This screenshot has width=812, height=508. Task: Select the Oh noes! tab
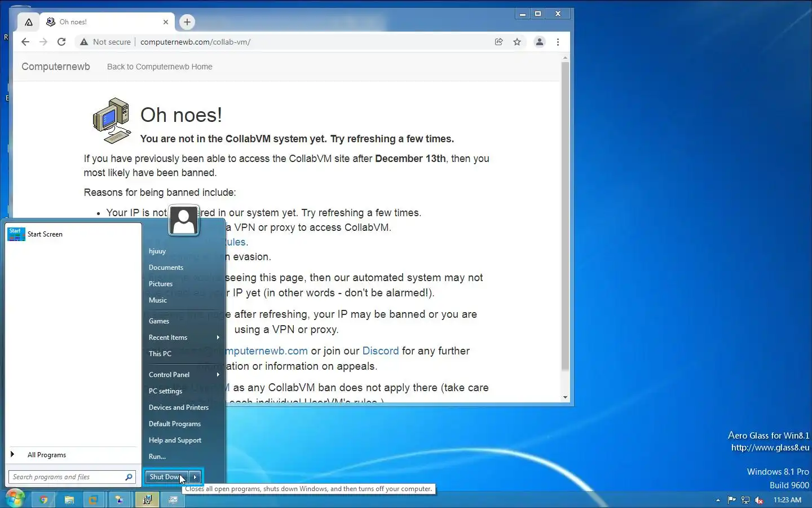107,22
